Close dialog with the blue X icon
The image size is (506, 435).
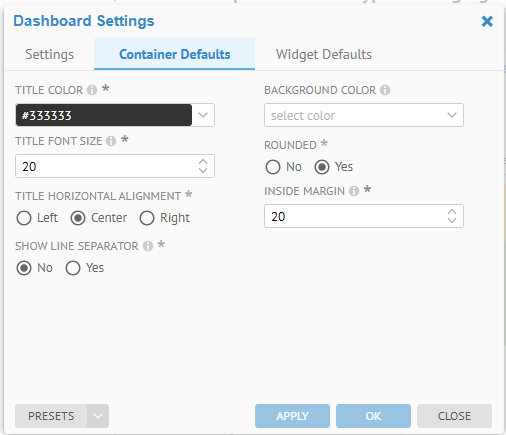pyautogui.click(x=487, y=21)
